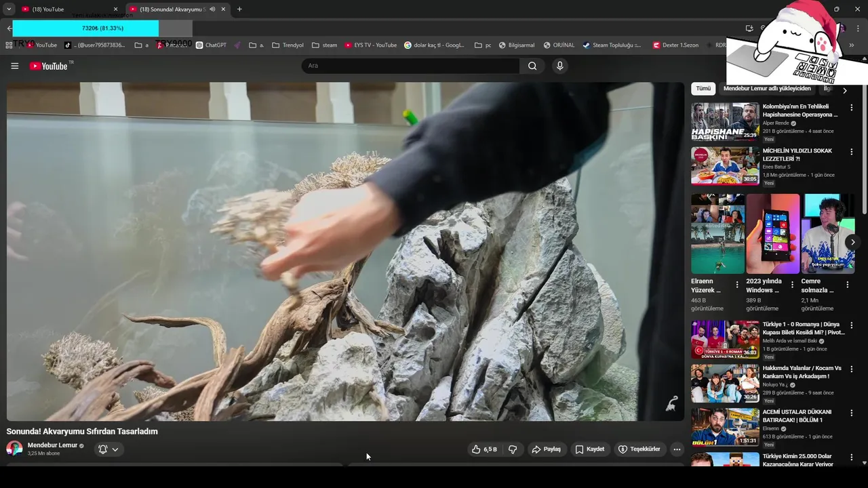
Task: Open the Türkiye 1 - 0 Romanya thumbnail
Action: (725, 339)
